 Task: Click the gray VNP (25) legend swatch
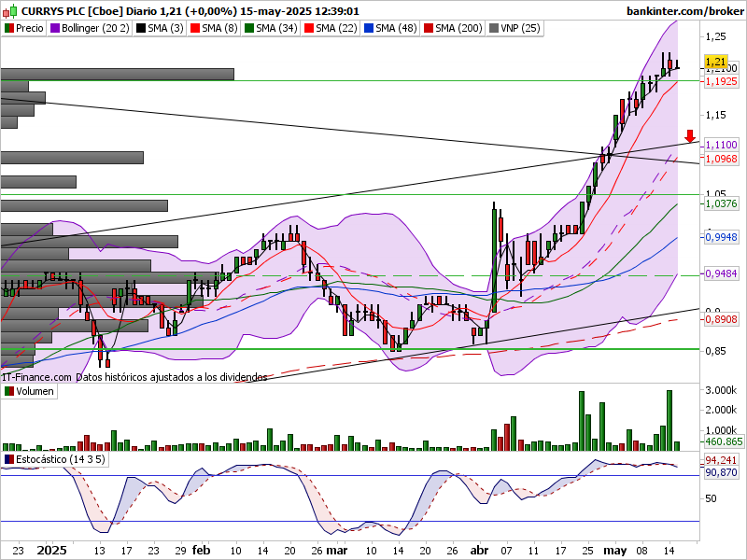(494, 28)
